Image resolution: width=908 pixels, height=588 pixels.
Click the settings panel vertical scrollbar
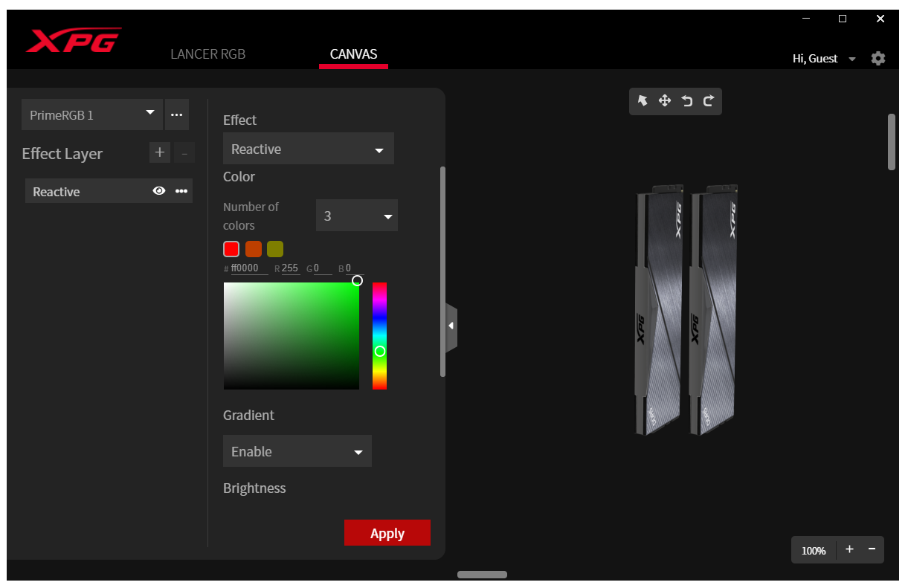click(442, 271)
